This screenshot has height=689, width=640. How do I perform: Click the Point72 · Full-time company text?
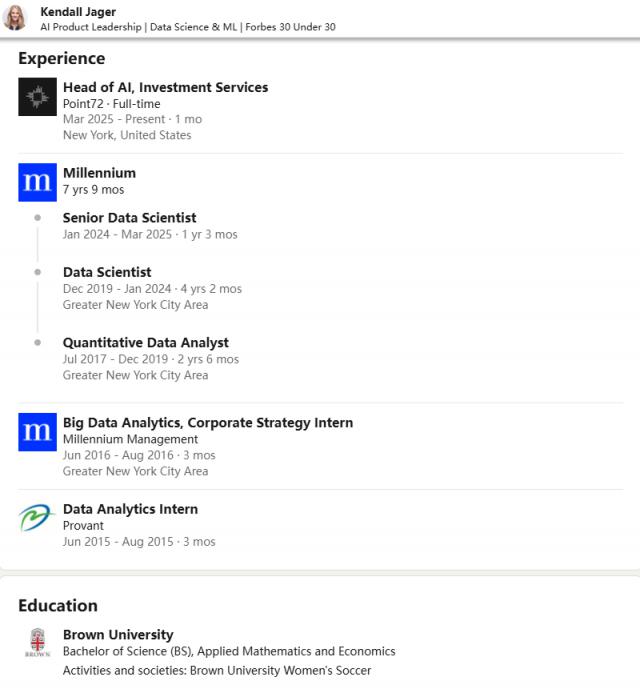(x=111, y=104)
